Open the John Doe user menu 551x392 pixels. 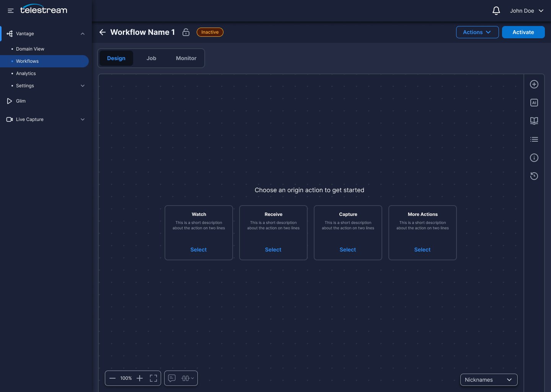(x=527, y=11)
